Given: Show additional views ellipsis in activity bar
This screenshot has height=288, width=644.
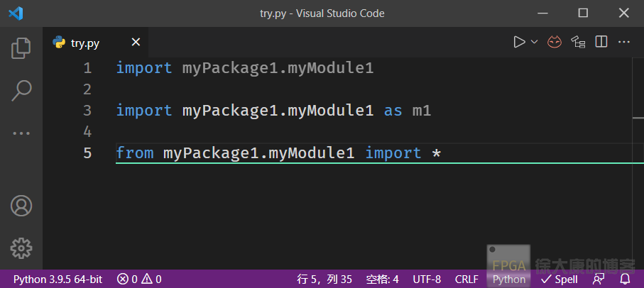Looking at the screenshot, I should 21,133.
